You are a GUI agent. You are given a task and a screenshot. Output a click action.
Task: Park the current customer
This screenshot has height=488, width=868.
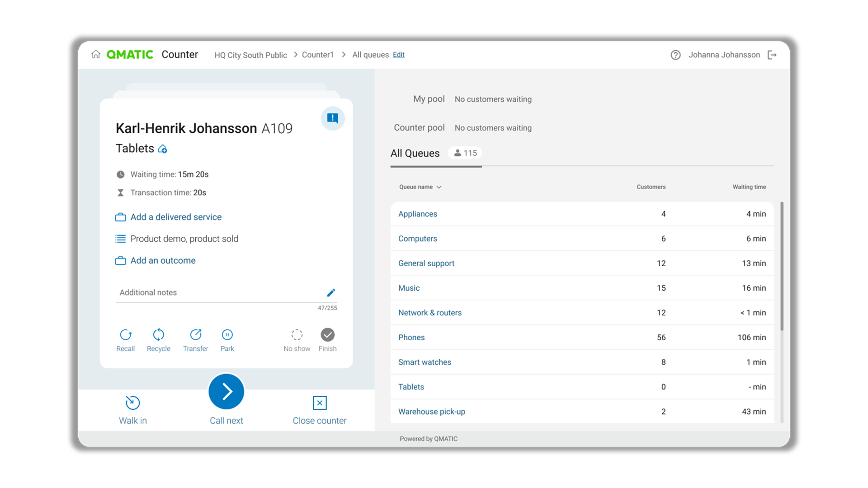(227, 335)
